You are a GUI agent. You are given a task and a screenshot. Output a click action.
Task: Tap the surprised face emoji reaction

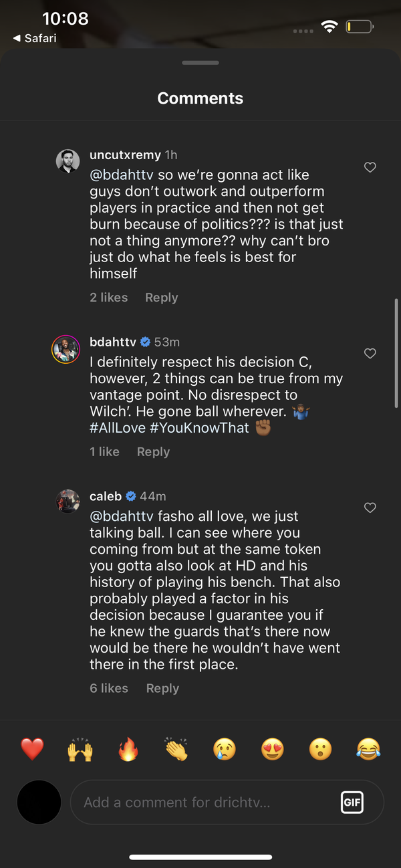(321, 749)
